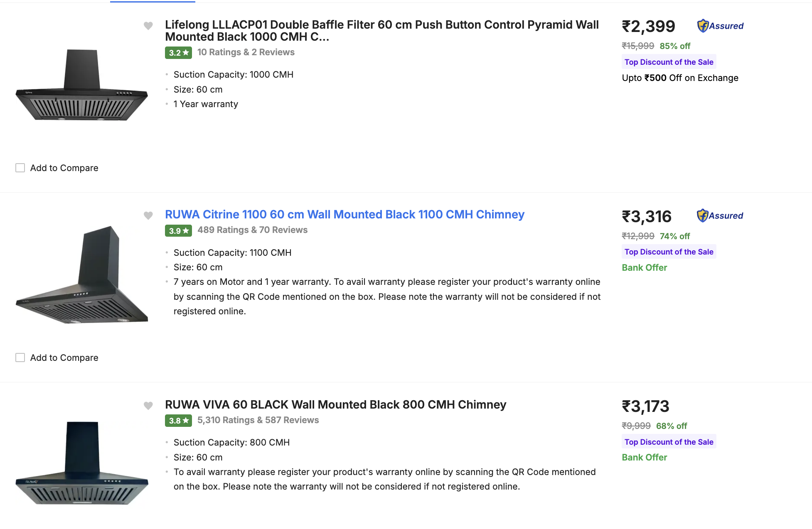Click 3.8 star rating badge

(178, 421)
